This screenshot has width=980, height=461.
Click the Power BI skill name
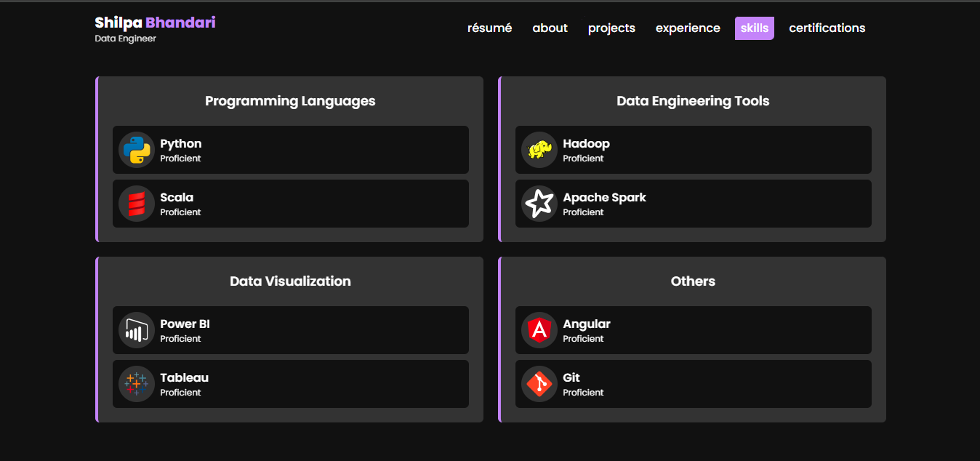click(x=185, y=324)
